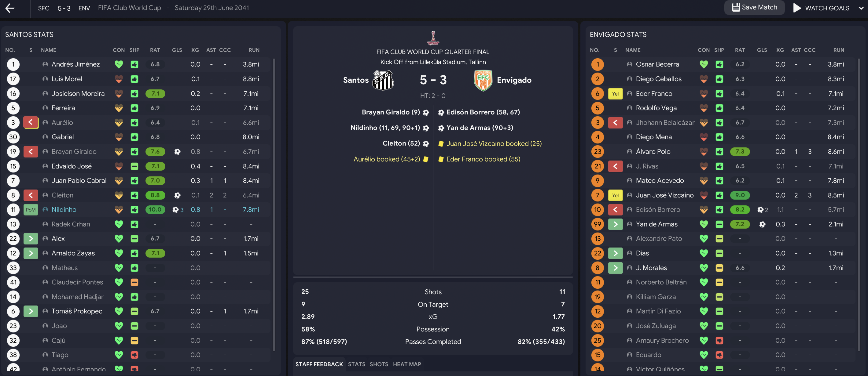Click Brayan Giraldo's goal ball icon
Viewport: 868px width, 376px height.
(x=177, y=152)
